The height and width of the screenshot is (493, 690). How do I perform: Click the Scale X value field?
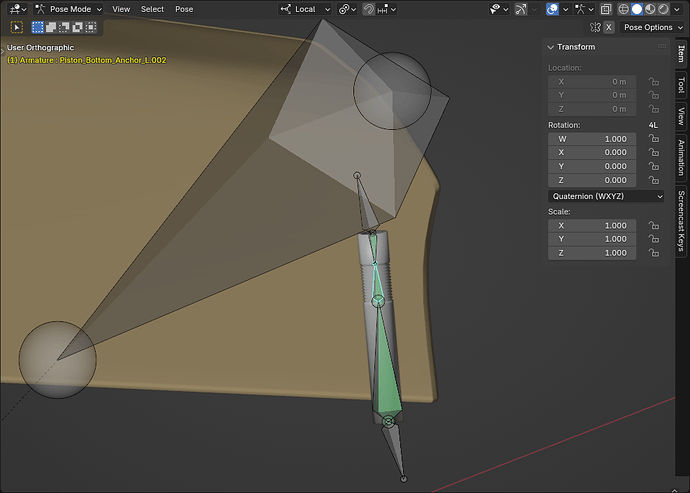pos(592,225)
